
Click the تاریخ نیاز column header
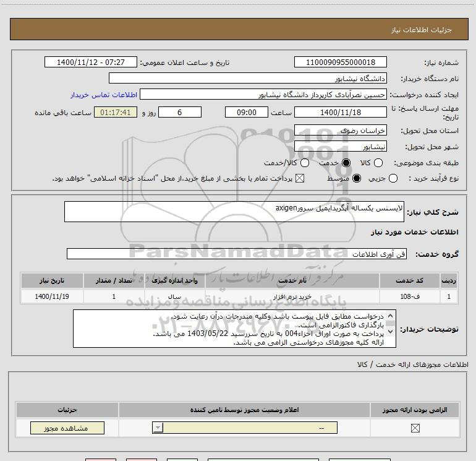pyautogui.click(x=52, y=280)
